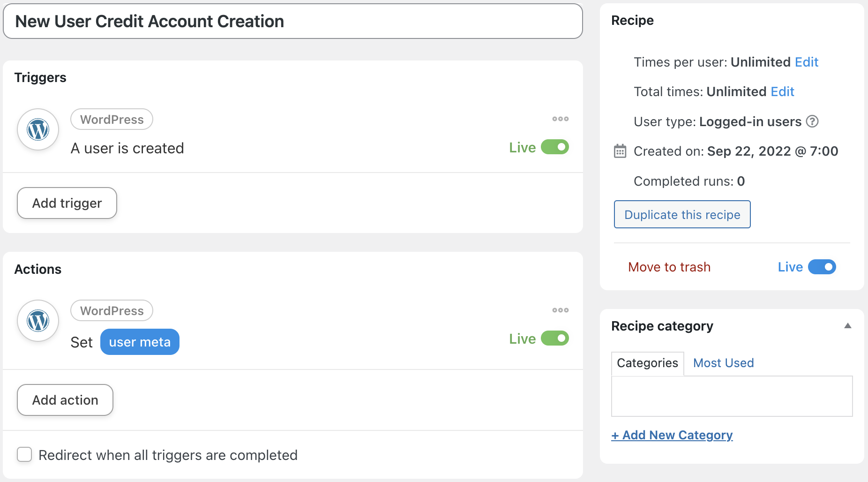The height and width of the screenshot is (482, 868).
Task: Check Redirect when all triggers are completed
Action: [x=24, y=454]
